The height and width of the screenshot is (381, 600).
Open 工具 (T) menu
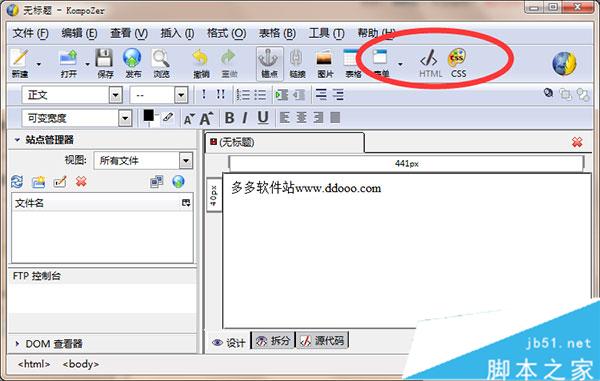[x=326, y=34]
